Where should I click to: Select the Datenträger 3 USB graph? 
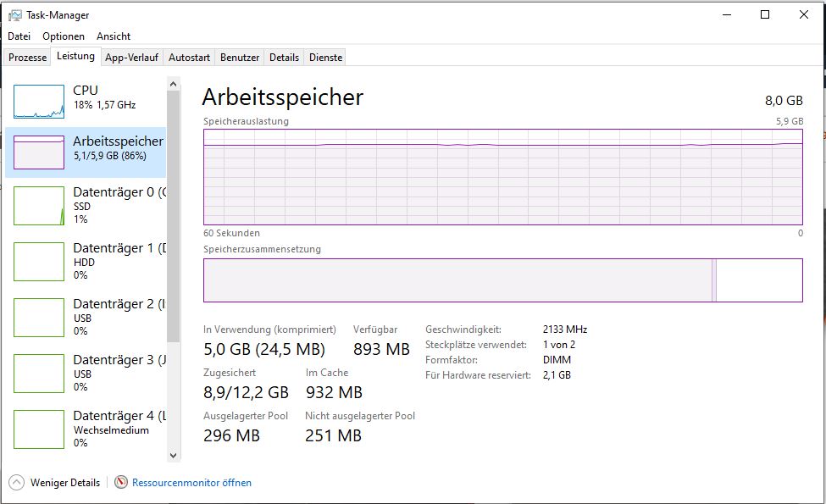(x=39, y=374)
